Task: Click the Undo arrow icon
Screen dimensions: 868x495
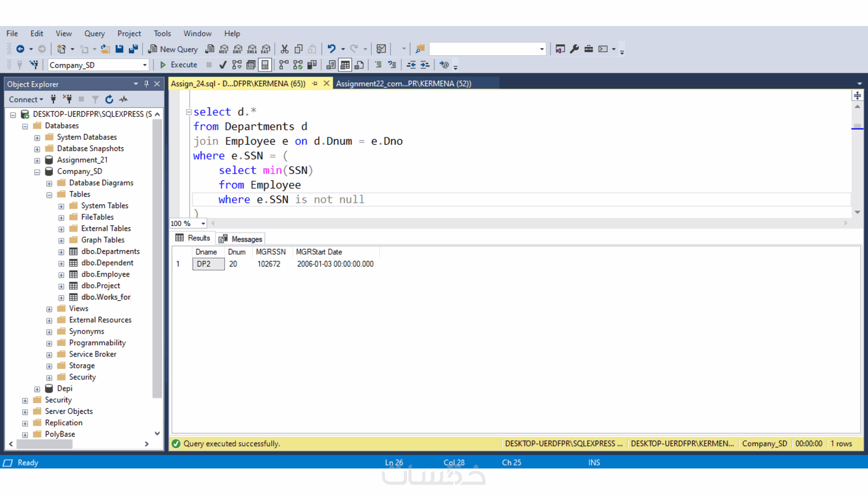Action: click(x=332, y=49)
